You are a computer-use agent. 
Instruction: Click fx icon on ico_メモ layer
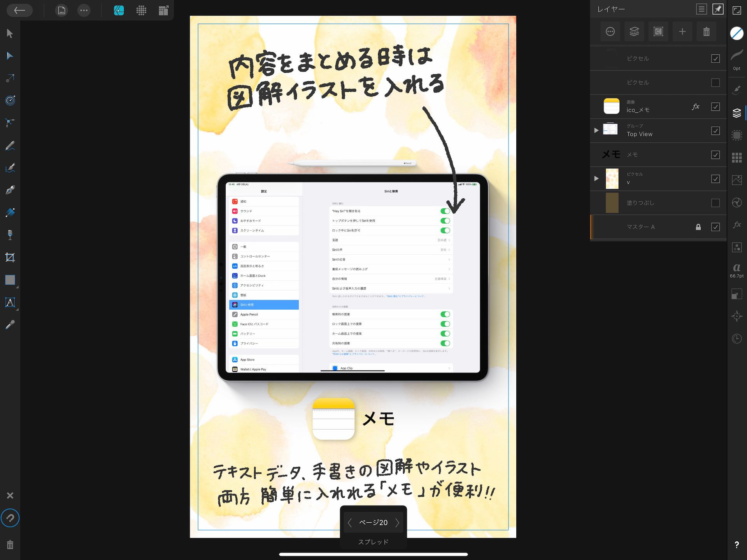click(696, 107)
